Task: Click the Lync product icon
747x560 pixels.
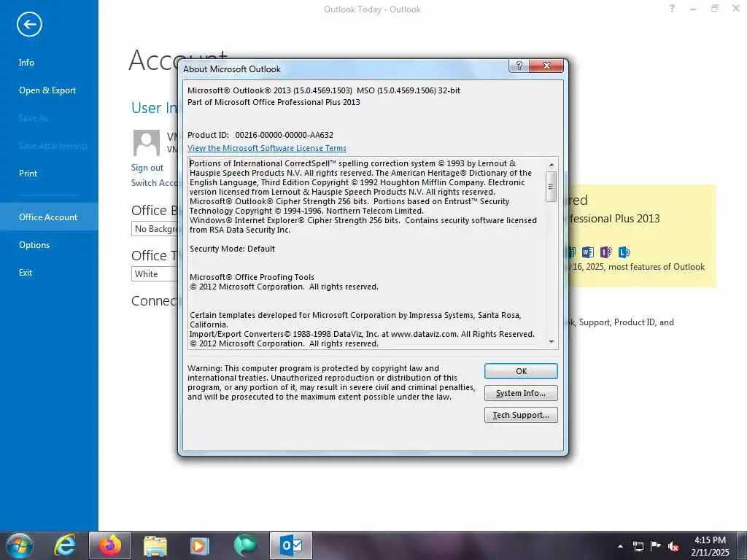Action: point(624,252)
